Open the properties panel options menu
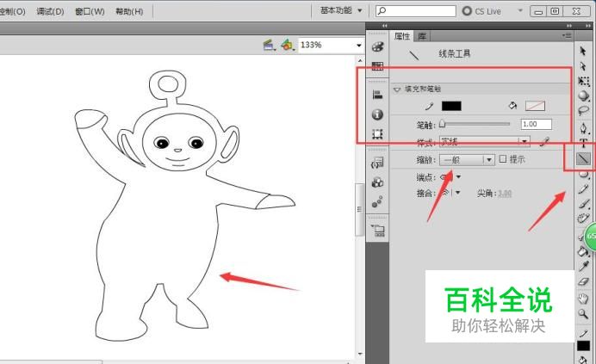The image size is (596, 364). pos(567,36)
